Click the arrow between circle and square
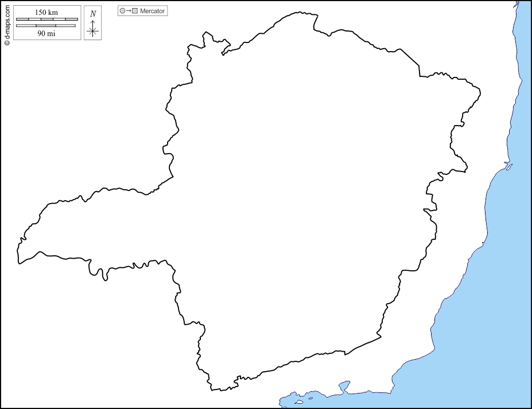 pos(129,11)
